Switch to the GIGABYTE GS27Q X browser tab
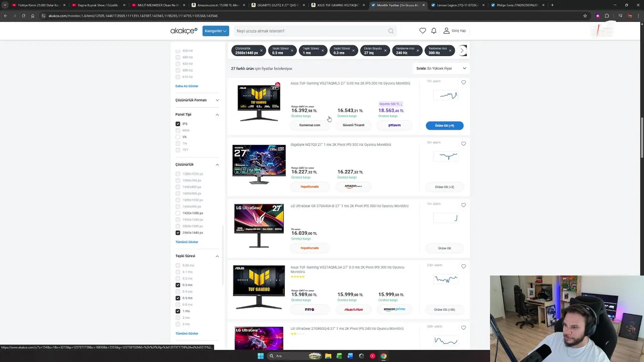The width and height of the screenshot is (644, 362). (x=278, y=5)
